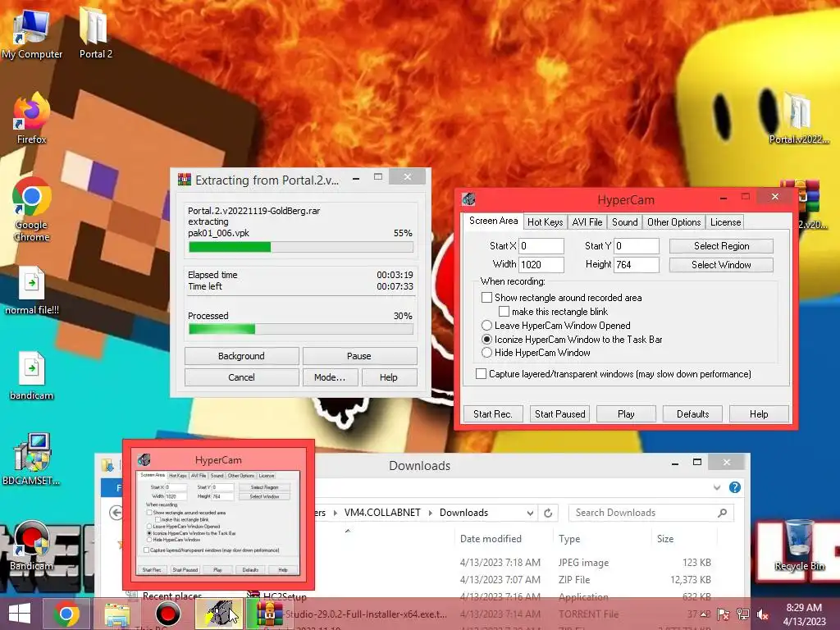This screenshot has width=840, height=630.
Task: Click Help in extraction dialog
Action: (x=388, y=377)
